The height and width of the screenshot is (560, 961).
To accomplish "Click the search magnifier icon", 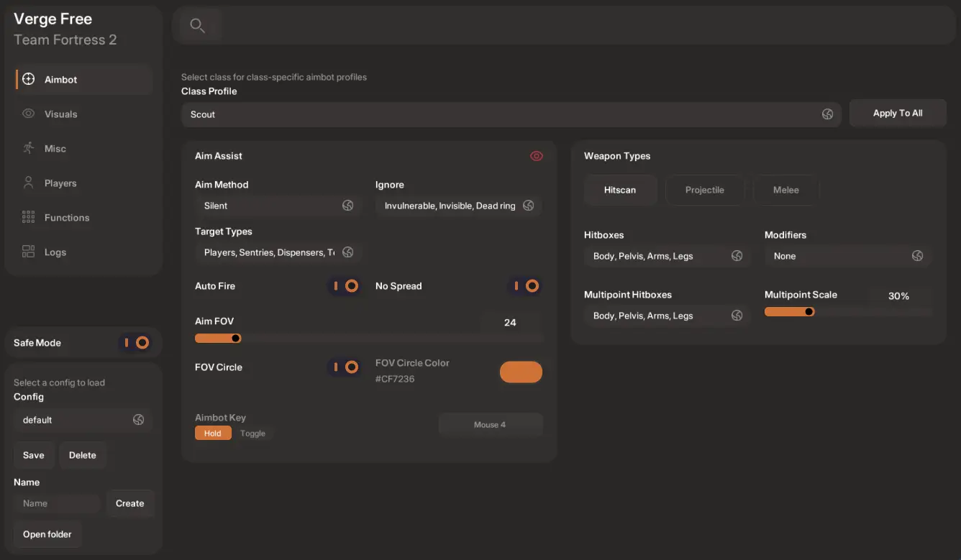I will pos(197,26).
